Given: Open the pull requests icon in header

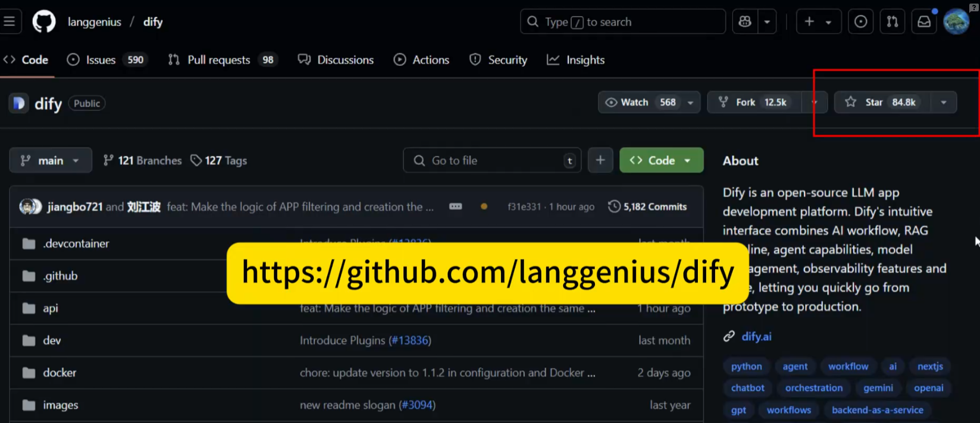Looking at the screenshot, I should pos(892,22).
